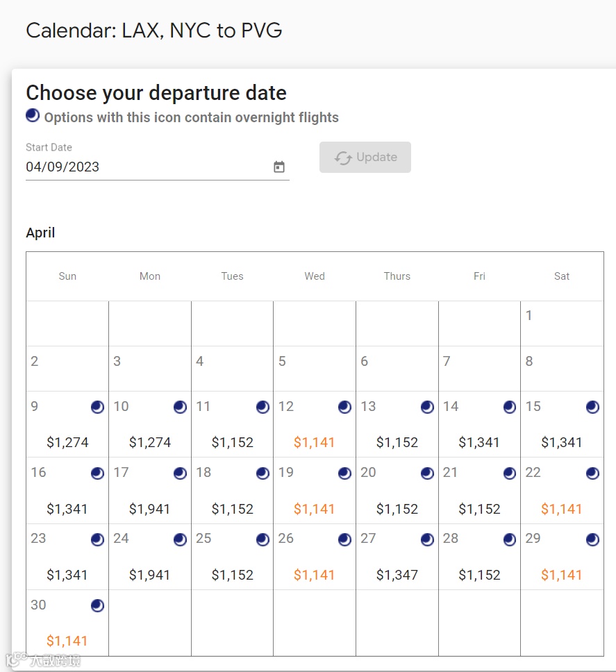
Task: Click date cell for April 5
Action: pyautogui.click(x=314, y=369)
